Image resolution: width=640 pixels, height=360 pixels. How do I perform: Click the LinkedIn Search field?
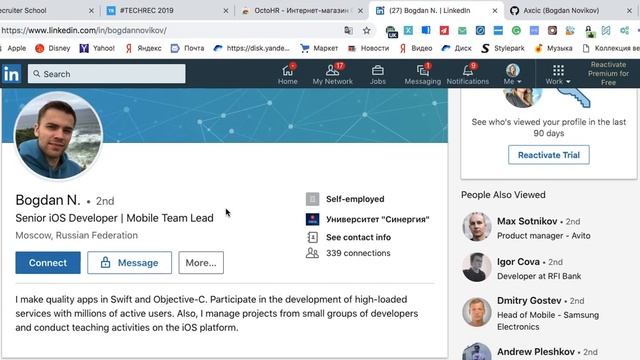(107, 74)
